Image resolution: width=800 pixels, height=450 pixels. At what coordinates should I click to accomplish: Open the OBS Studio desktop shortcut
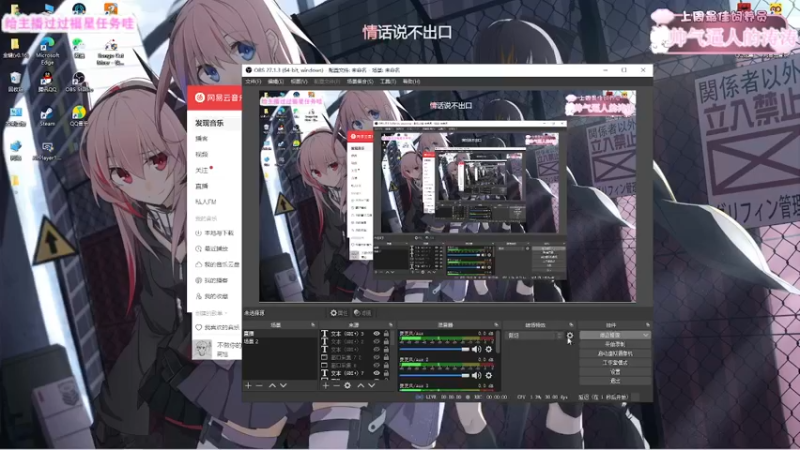click(79, 82)
